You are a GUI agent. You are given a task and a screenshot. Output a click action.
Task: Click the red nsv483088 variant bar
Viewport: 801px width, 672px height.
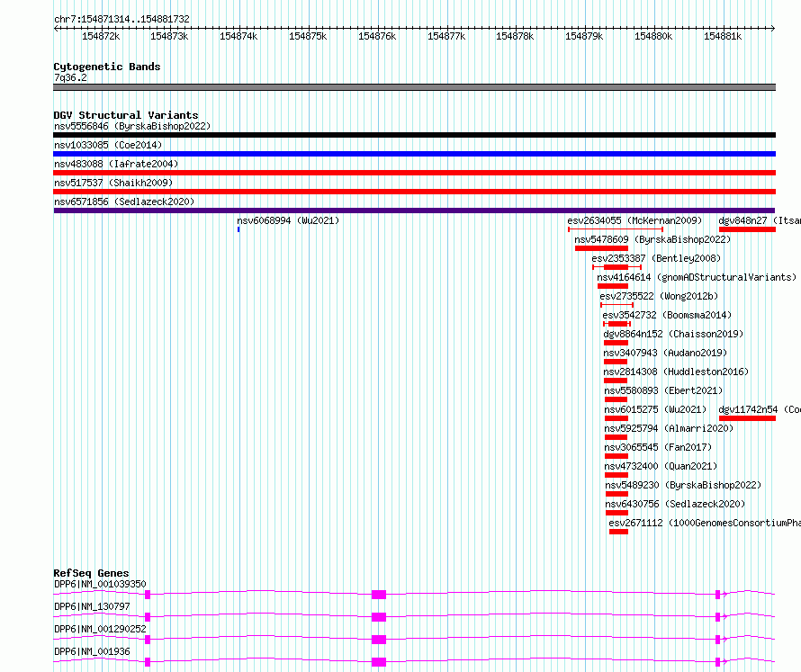pyautogui.click(x=414, y=173)
